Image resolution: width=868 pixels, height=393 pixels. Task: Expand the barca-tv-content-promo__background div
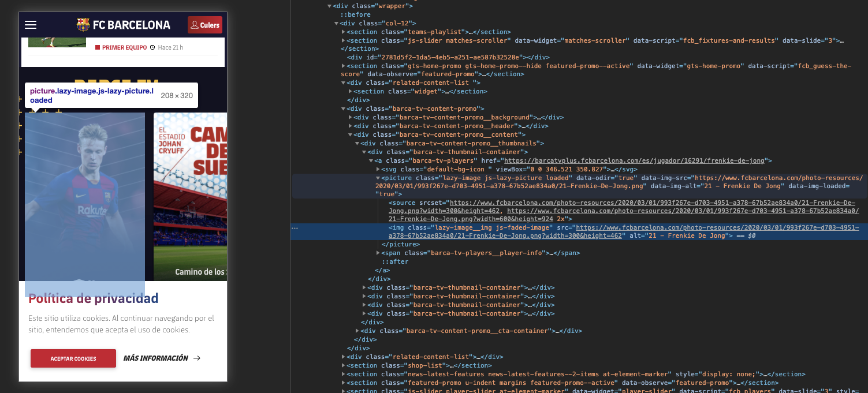351,117
